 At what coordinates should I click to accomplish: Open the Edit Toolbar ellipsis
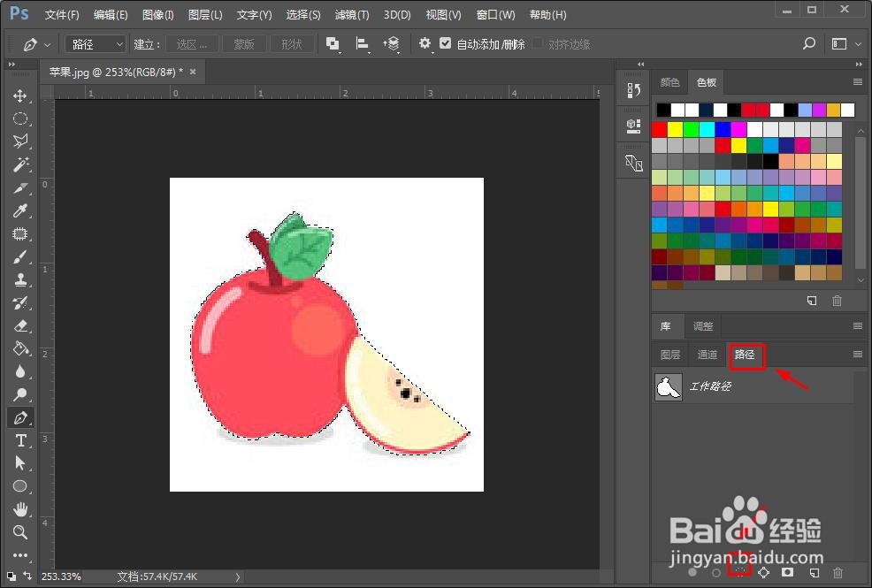click(x=20, y=554)
